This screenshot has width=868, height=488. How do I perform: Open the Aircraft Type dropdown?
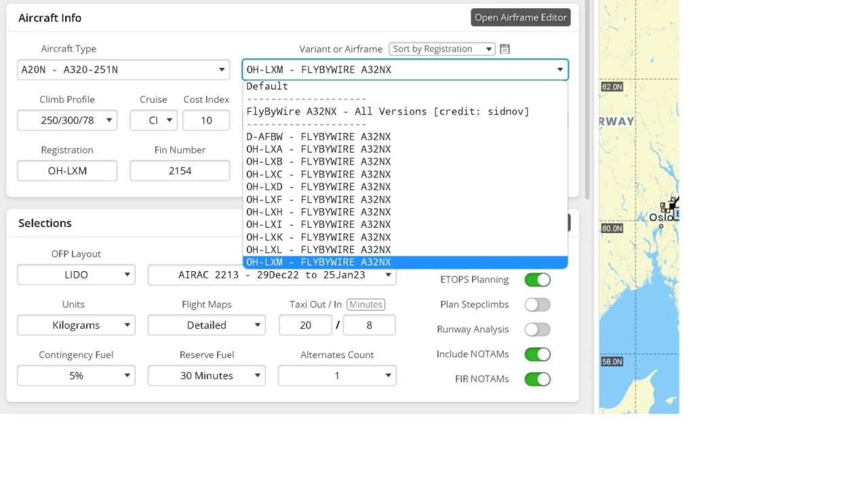click(124, 70)
